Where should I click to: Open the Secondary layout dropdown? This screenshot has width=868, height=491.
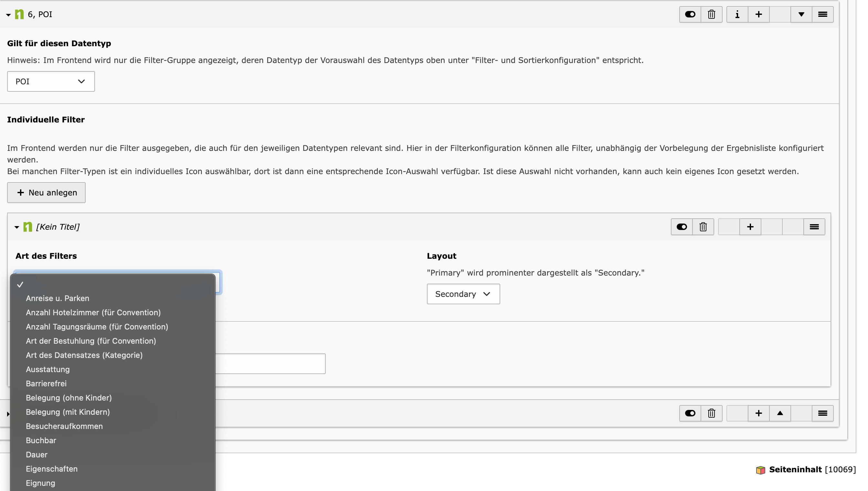463,294
